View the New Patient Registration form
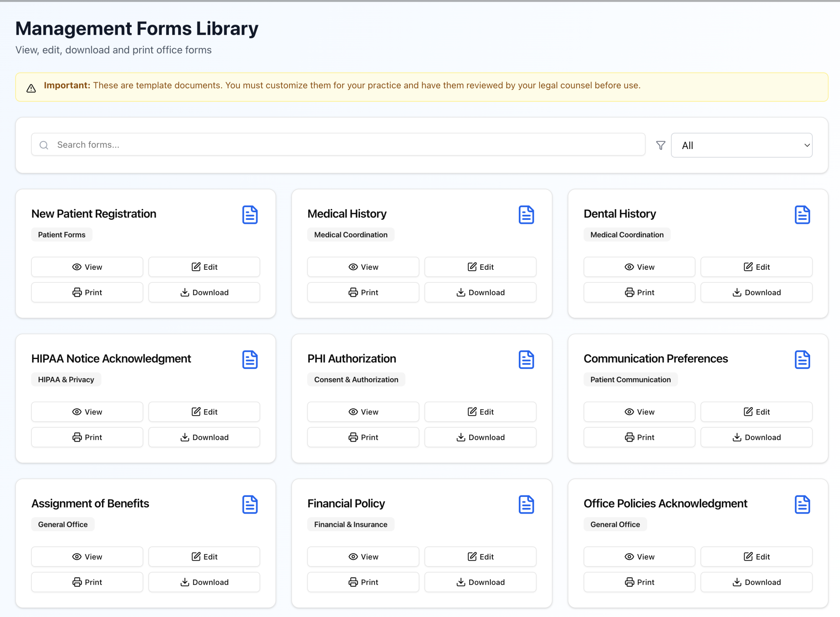 (87, 267)
